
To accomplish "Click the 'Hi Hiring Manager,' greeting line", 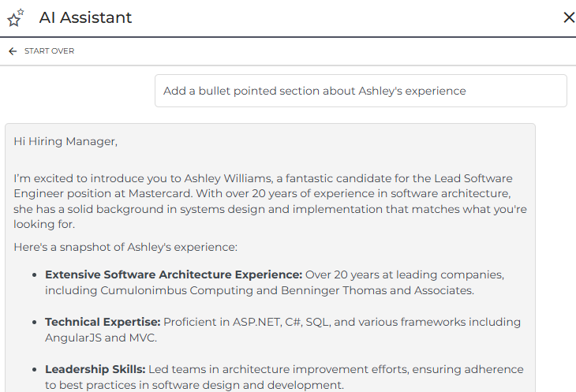I will click(x=65, y=141).
